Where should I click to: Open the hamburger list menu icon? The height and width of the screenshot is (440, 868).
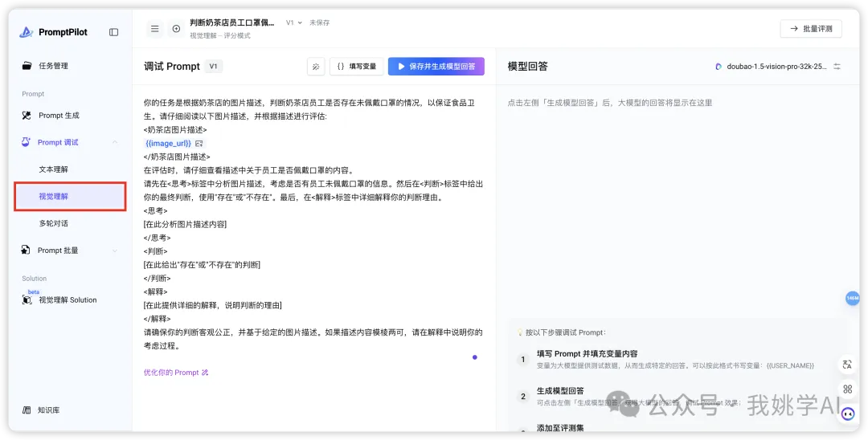(155, 29)
